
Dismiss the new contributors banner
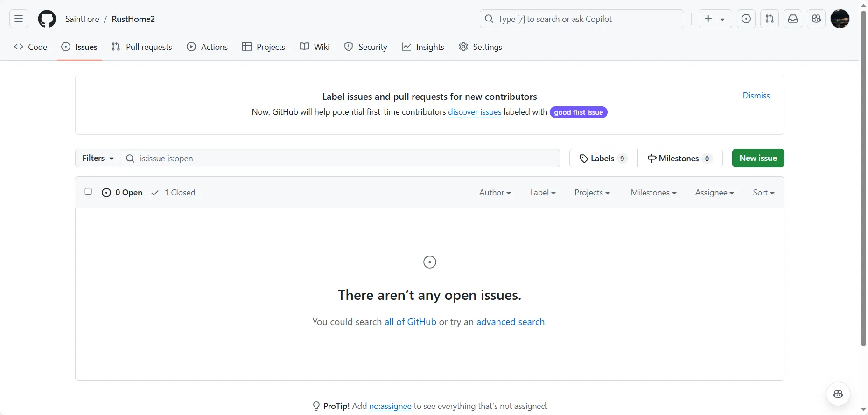756,96
